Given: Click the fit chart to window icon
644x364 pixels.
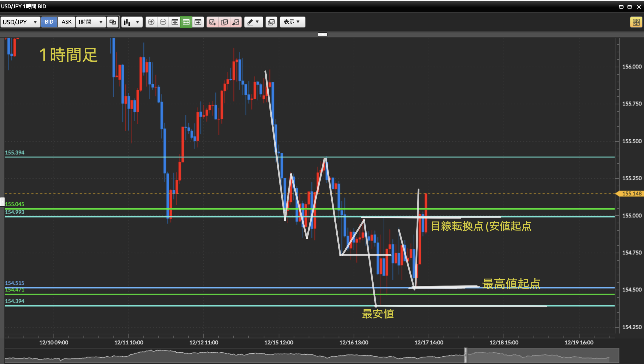Looking at the screenshot, I should (x=175, y=22).
